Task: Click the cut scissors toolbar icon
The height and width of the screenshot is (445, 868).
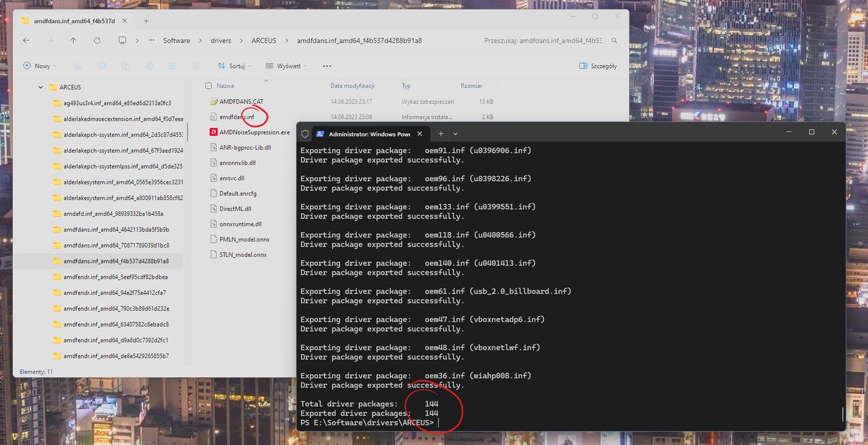Action: pyautogui.click(x=77, y=66)
